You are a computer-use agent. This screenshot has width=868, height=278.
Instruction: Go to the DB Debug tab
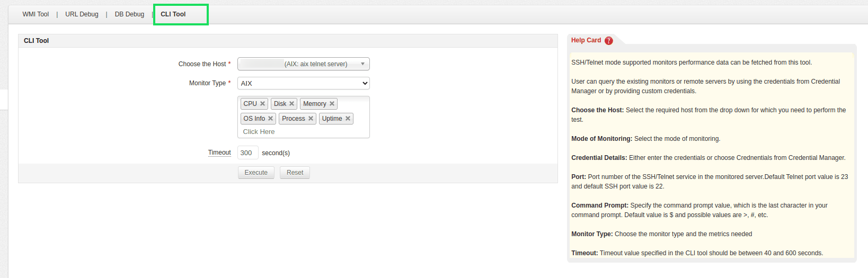pyautogui.click(x=129, y=14)
